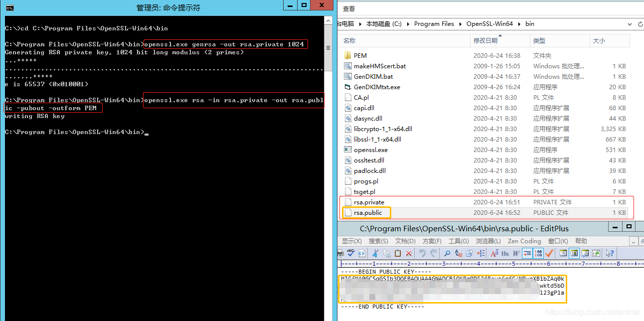
Task: Open the 搜索(S) menu in EditPlus
Action: [378, 241]
